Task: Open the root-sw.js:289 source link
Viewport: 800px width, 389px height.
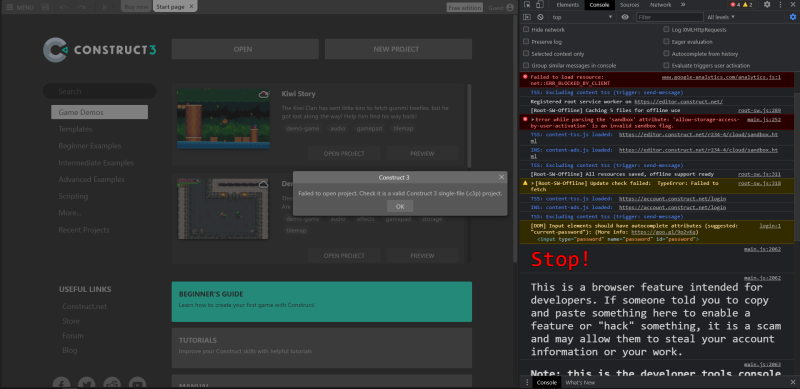Action: coord(759,110)
